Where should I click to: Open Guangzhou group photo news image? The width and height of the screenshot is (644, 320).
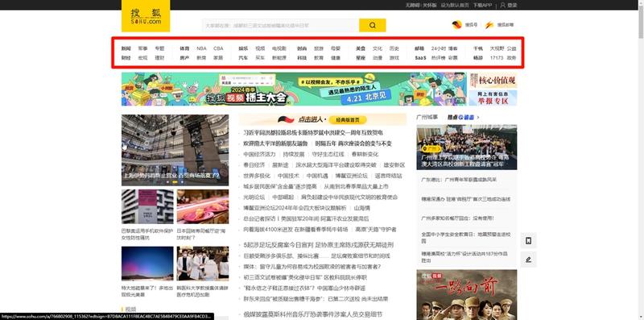point(467,148)
